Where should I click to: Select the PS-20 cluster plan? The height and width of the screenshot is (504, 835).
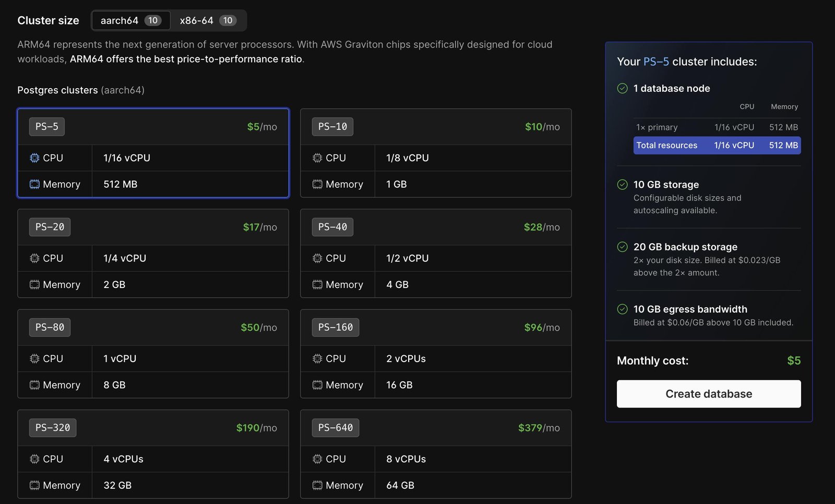pos(153,254)
